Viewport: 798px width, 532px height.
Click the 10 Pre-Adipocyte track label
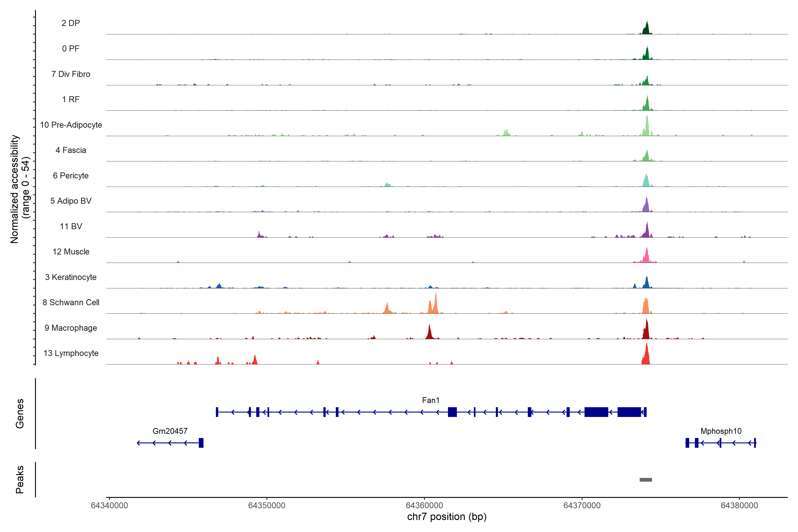pos(71,125)
